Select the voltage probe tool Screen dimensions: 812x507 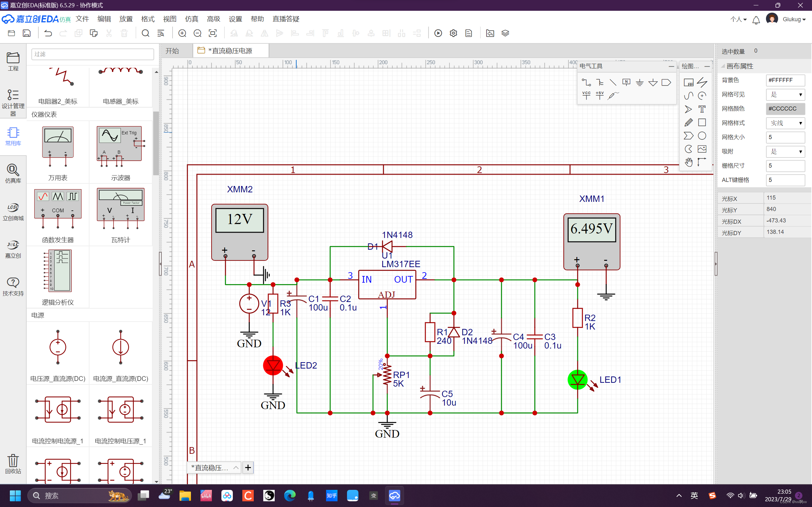point(613,96)
